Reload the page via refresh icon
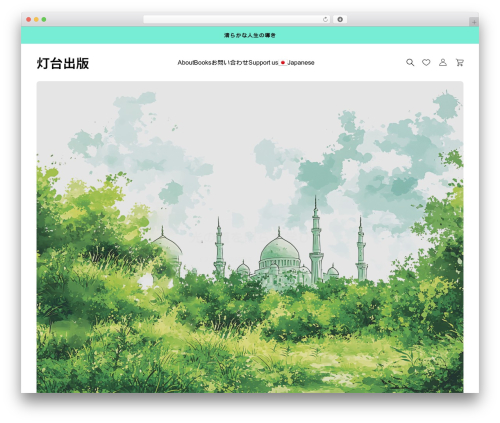 pyautogui.click(x=325, y=20)
